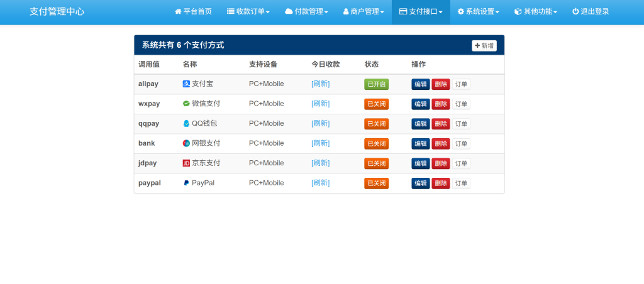Toggle the wxpay 已关闭 status
Viewport: 644px width, 284px height.
[376, 104]
